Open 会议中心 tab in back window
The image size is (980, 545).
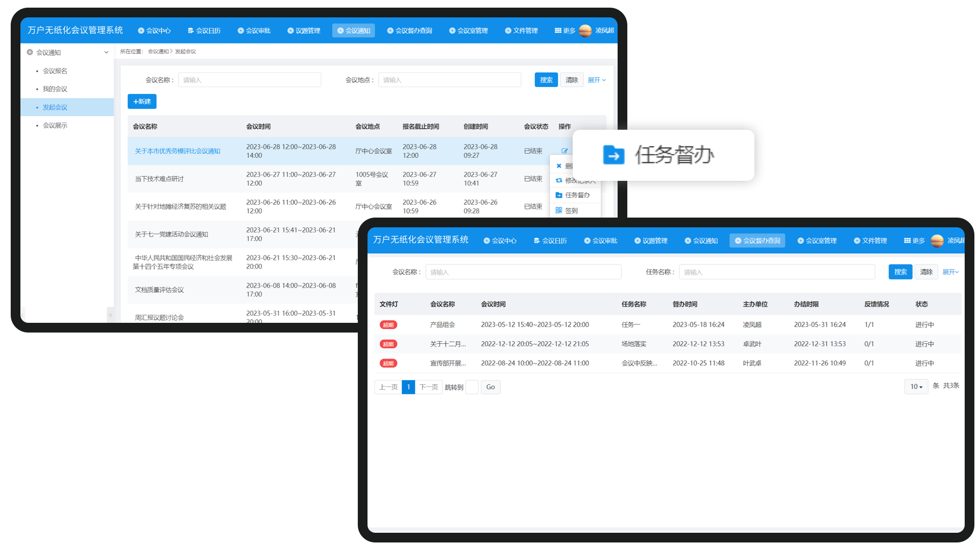coord(154,31)
